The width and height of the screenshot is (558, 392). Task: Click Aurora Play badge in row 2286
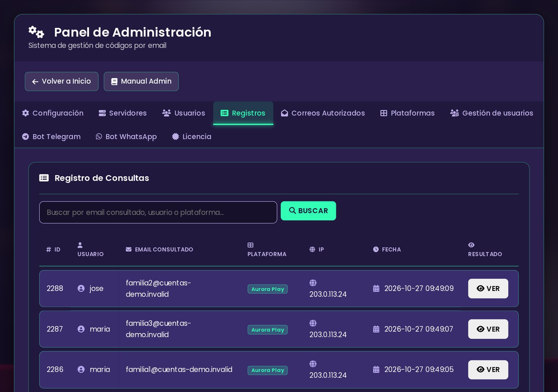[x=267, y=370]
